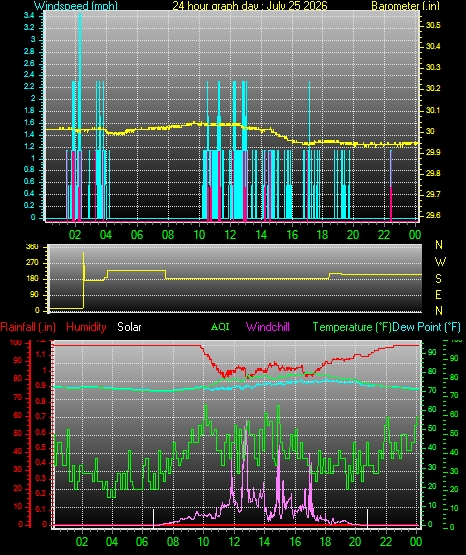The width and height of the screenshot is (466, 555).
Task: Click hour label 20 under the temperature graph
Action: pos(355,542)
